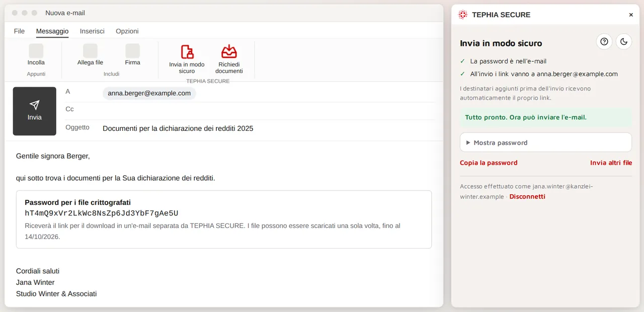This screenshot has height=312, width=644.
Task: Toggle dark mode with the moon icon
Action: [x=624, y=42]
